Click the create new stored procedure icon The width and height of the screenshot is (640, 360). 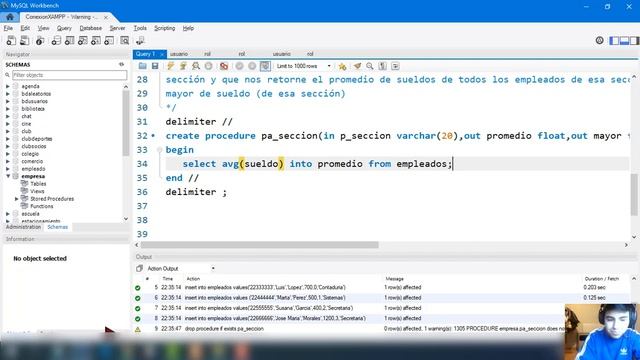point(96,40)
